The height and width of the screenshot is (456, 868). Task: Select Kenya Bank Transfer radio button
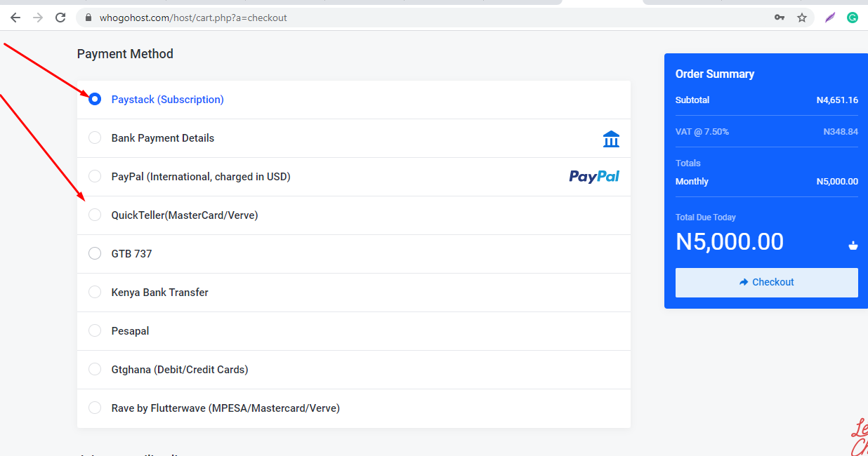pos(95,293)
